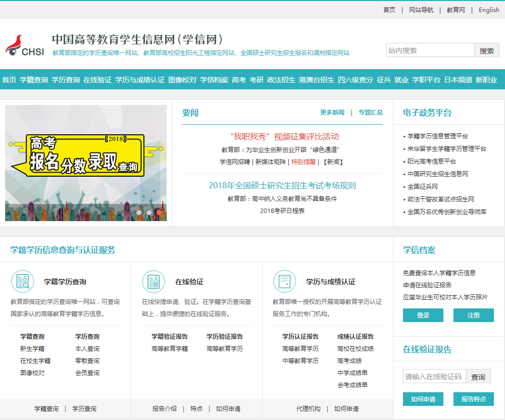Open the 2018考研日程表 link
Screen dimensions: 505x420
(x=282, y=211)
